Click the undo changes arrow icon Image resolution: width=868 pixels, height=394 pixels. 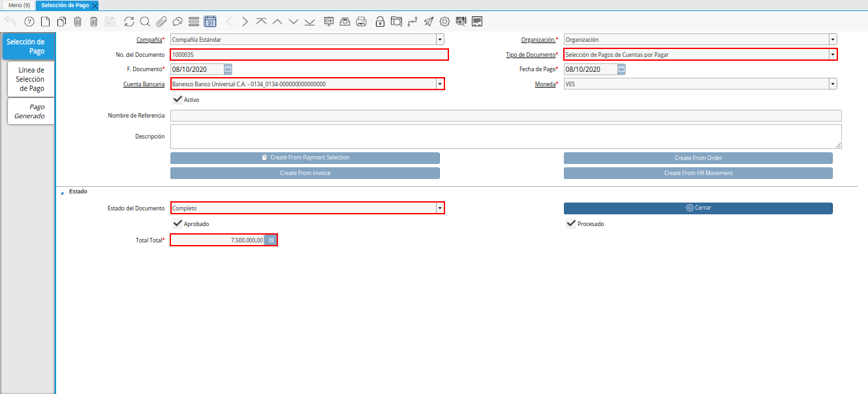point(10,22)
